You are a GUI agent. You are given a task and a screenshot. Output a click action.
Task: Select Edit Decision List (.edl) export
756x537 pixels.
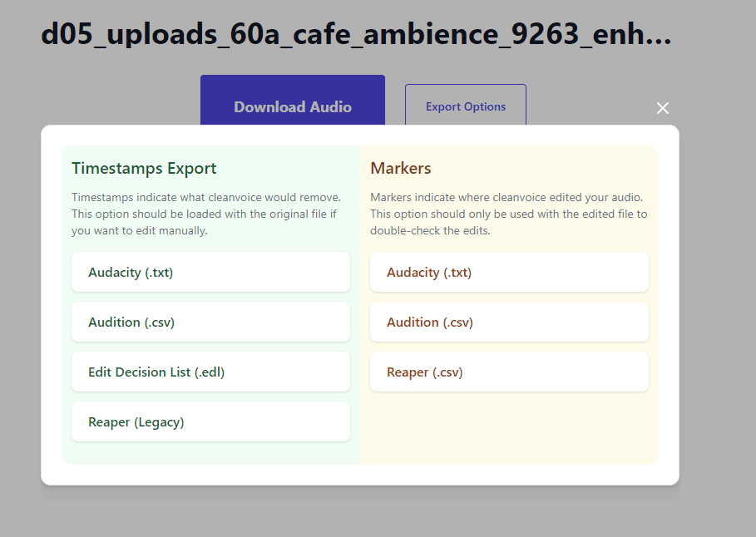click(x=210, y=372)
